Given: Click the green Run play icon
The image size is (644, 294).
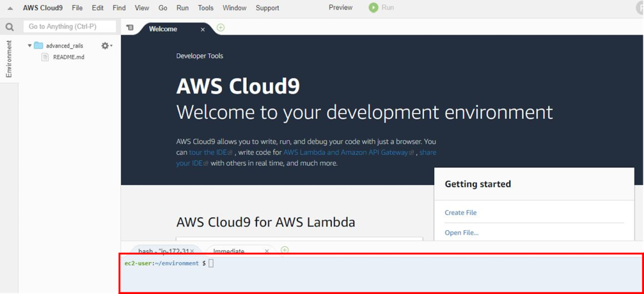Looking at the screenshot, I should [374, 8].
